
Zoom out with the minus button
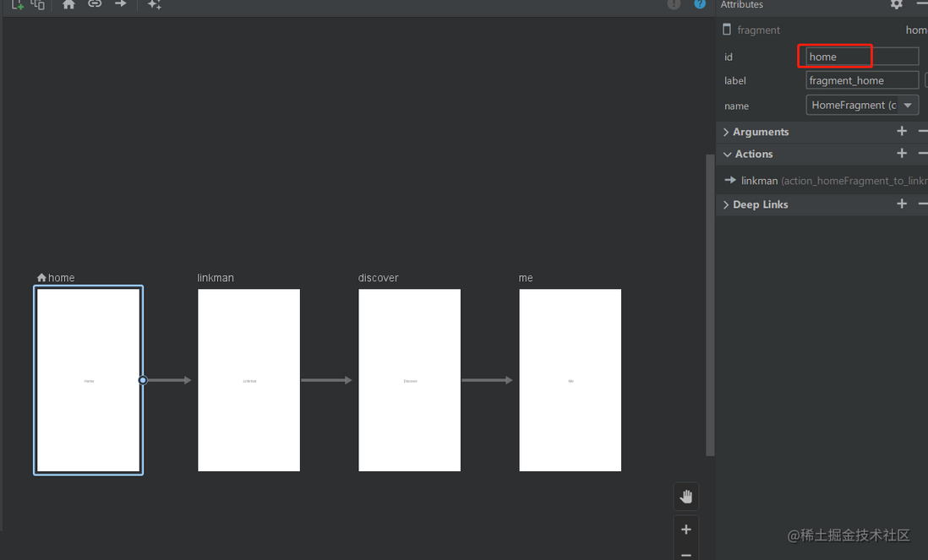click(x=686, y=555)
